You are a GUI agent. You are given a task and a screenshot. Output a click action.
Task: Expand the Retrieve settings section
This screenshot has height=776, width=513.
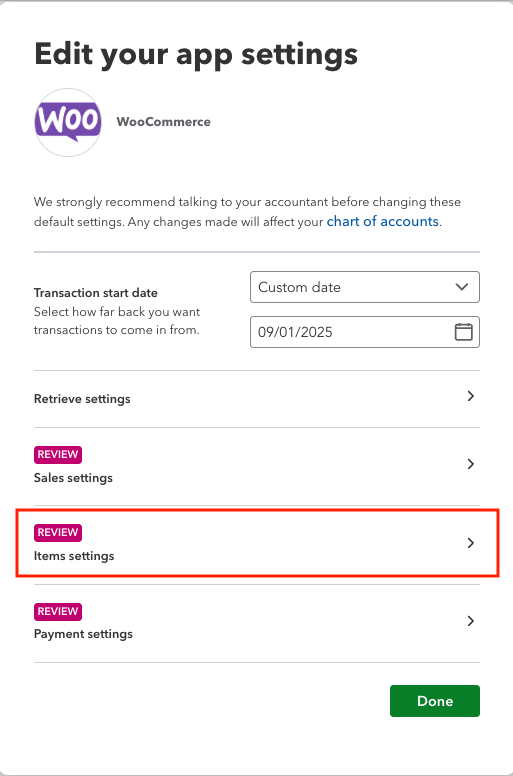pyautogui.click(x=257, y=399)
